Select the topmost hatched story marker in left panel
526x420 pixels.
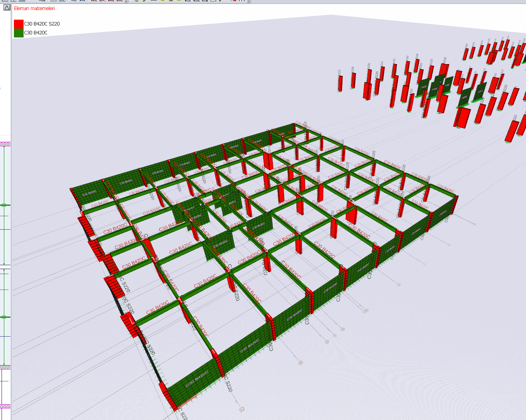click(x=5, y=144)
